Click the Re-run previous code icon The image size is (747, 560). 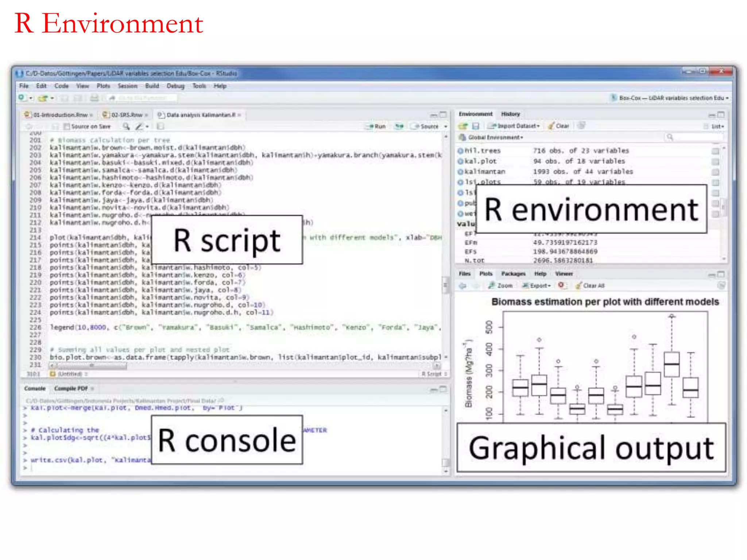click(x=400, y=126)
